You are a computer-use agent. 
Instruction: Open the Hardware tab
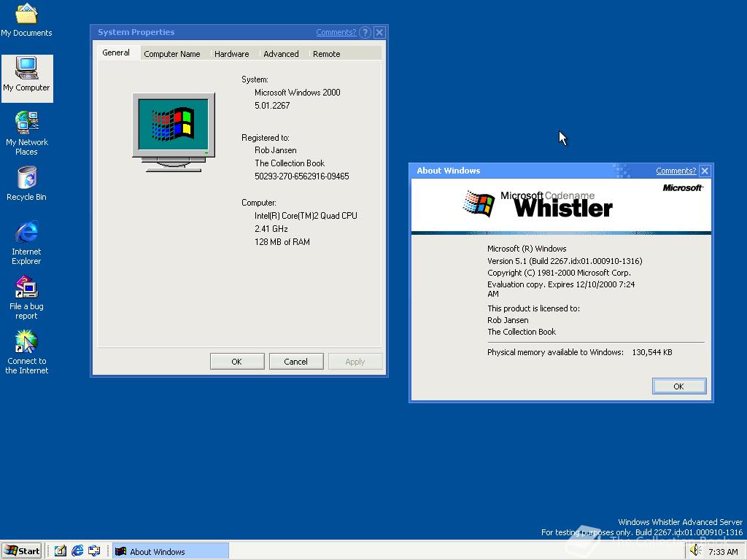click(x=231, y=54)
